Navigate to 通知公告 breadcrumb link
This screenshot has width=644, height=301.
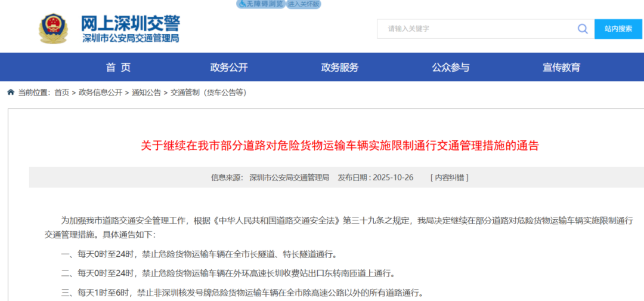[146, 93]
